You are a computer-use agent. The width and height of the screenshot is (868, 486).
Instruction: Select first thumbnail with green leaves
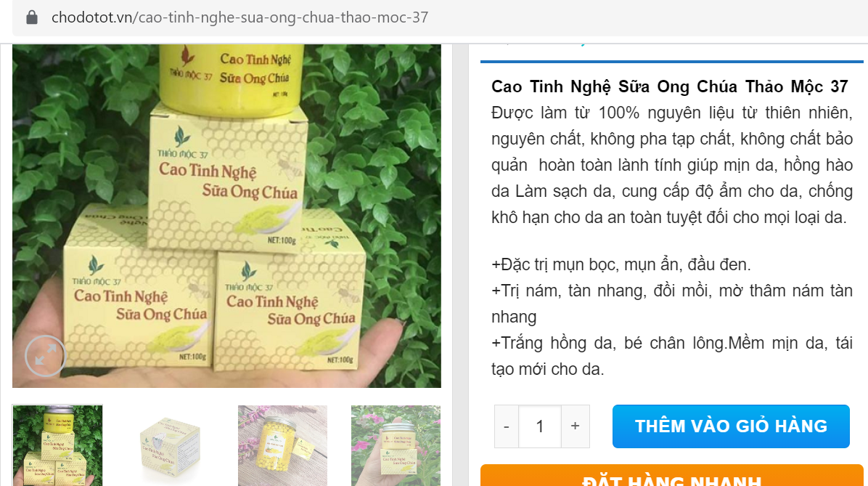pos(57,445)
